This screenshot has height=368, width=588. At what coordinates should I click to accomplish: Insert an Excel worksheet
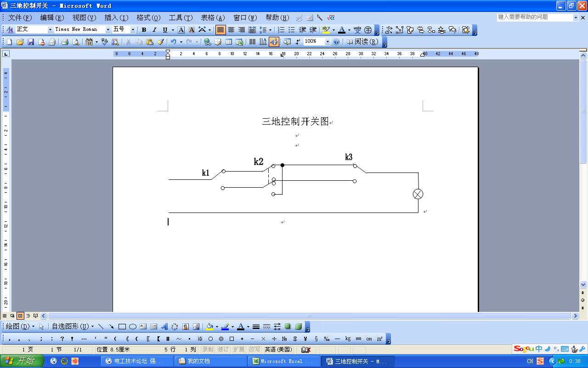[x=239, y=42]
